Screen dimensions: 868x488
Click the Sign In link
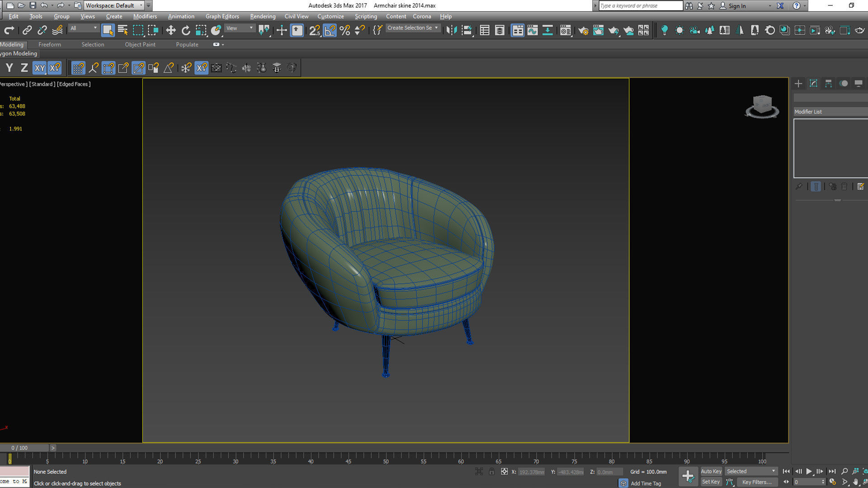click(737, 6)
